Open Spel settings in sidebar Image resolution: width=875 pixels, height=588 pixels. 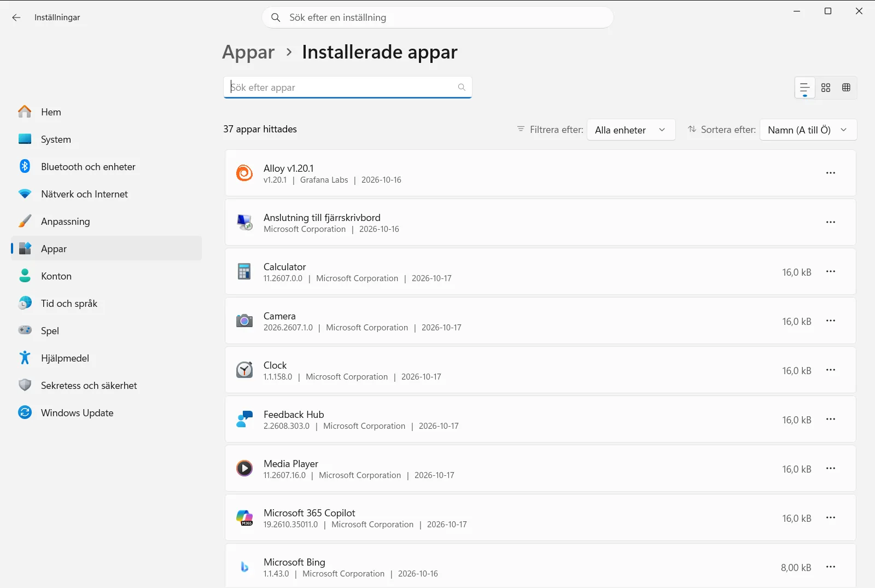click(106, 331)
